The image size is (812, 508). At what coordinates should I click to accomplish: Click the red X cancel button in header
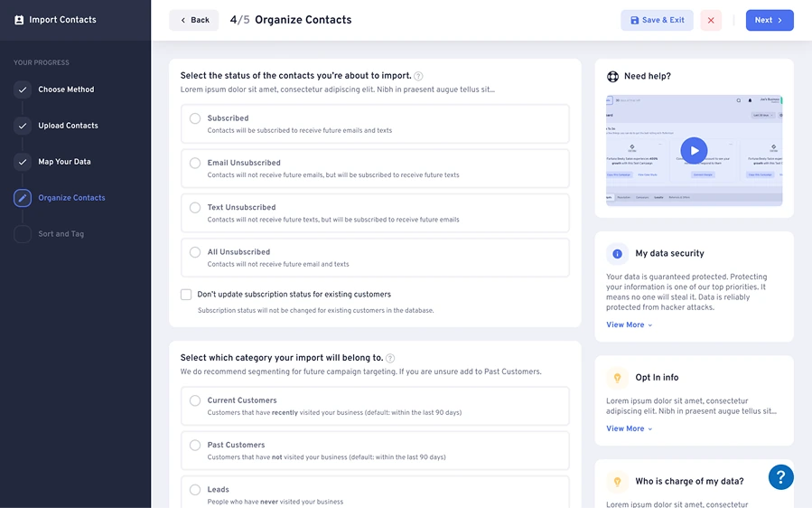point(711,20)
